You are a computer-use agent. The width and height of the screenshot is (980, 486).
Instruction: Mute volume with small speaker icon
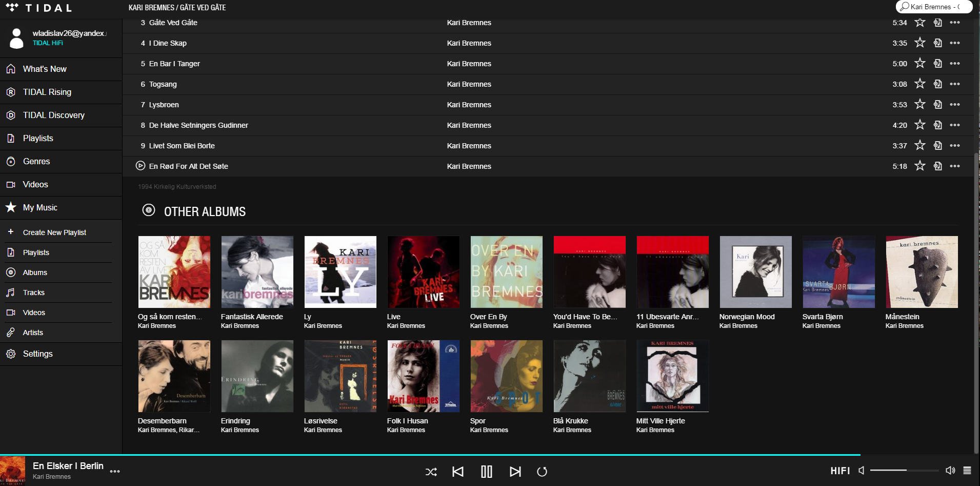click(862, 471)
